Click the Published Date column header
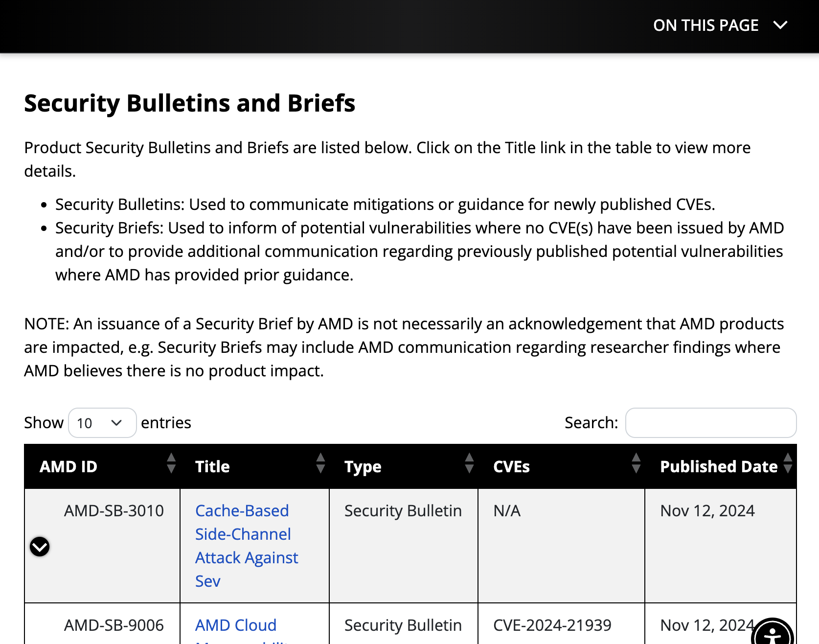 click(x=718, y=466)
